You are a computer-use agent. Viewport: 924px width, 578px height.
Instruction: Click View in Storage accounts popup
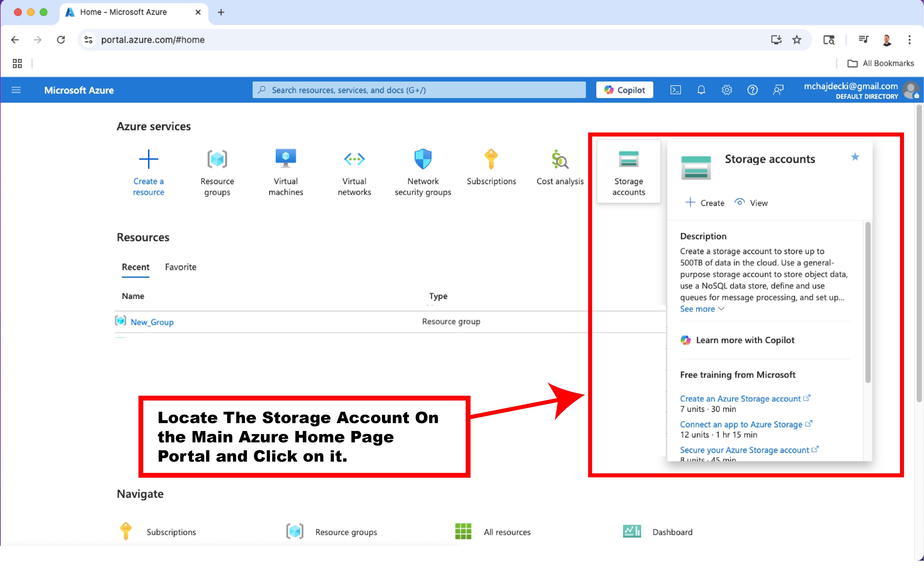point(751,203)
